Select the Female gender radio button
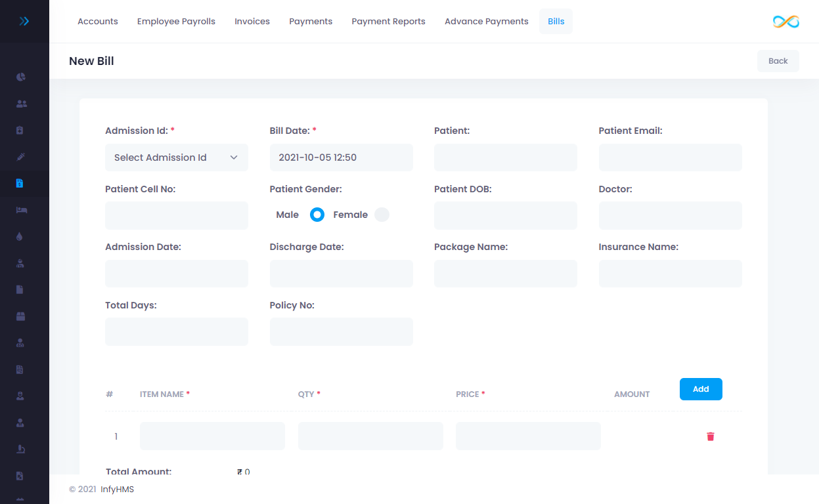This screenshot has width=819, height=504. point(382,215)
